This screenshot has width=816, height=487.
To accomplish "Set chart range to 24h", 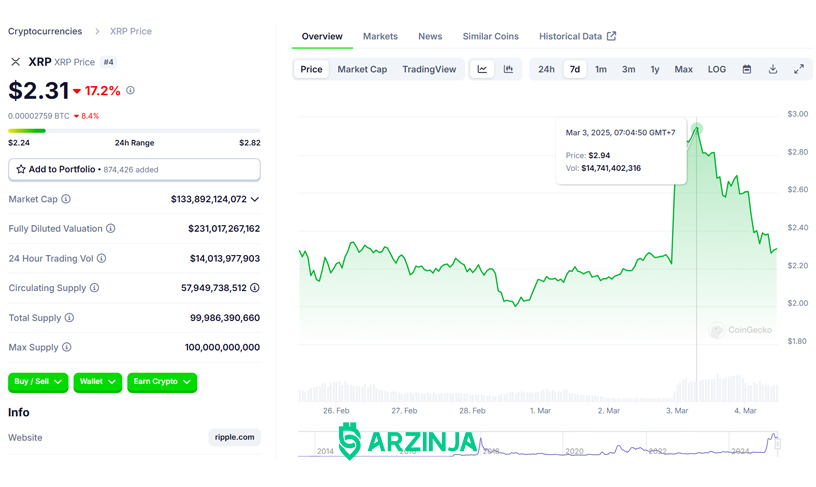I will pyautogui.click(x=546, y=69).
